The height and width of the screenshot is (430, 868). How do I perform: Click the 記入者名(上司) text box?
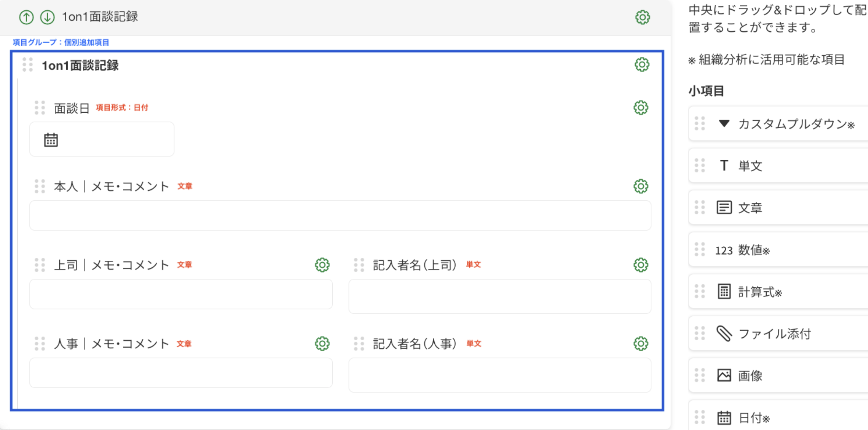tap(499, 296)
